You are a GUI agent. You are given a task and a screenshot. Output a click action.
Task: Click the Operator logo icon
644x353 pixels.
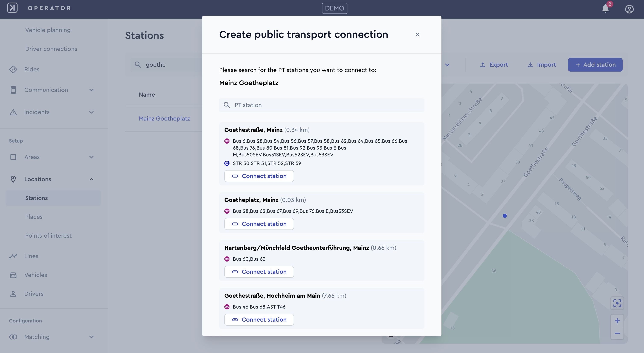pos(12,8)
